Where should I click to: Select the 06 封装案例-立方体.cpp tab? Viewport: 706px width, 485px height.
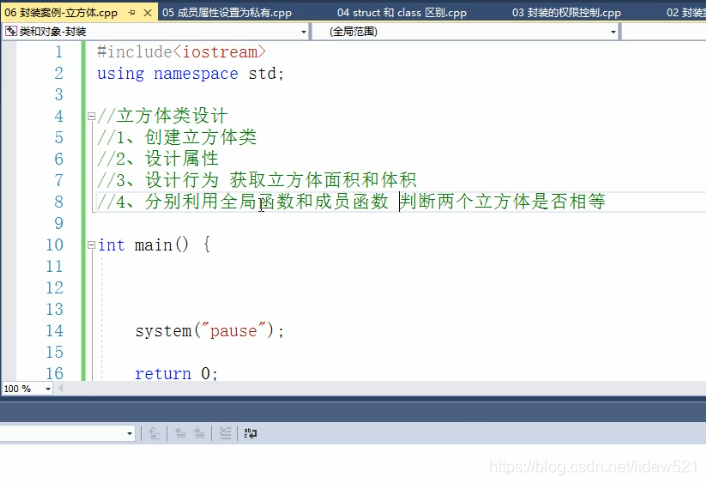[61, 13]
